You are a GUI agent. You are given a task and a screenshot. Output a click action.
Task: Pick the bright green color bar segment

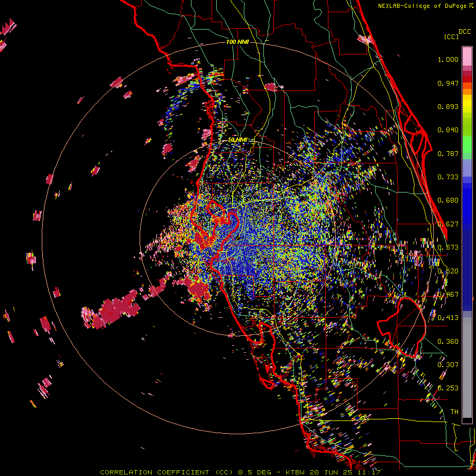pos(467,145)
